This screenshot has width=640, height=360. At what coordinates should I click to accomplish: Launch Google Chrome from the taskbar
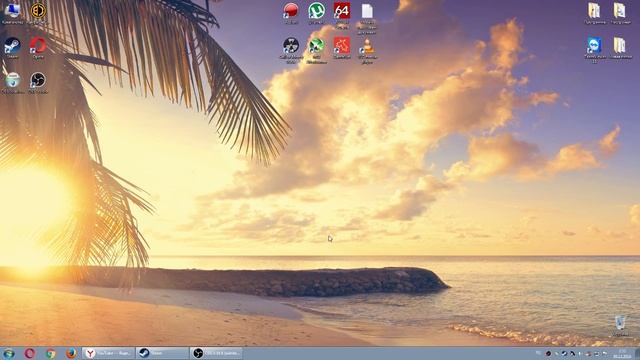point(51,353)
